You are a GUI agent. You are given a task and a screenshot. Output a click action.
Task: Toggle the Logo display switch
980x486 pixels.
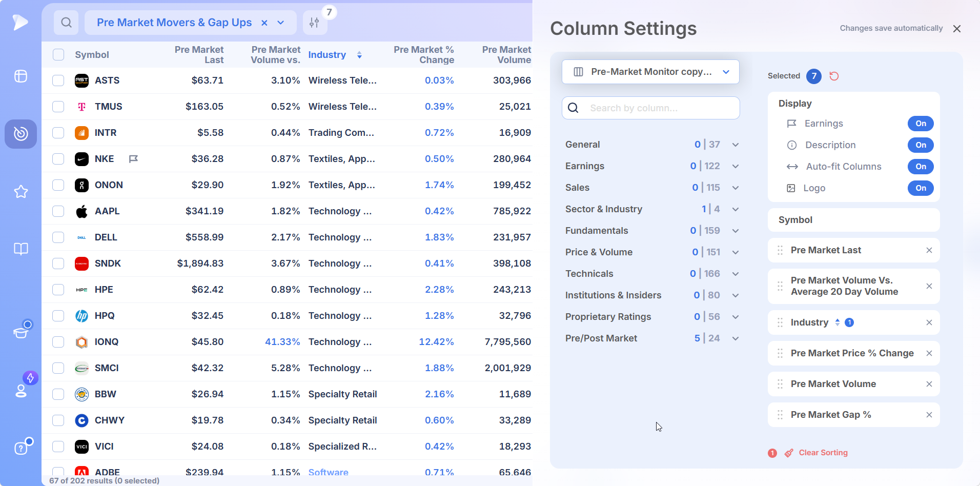pos(921,188)
